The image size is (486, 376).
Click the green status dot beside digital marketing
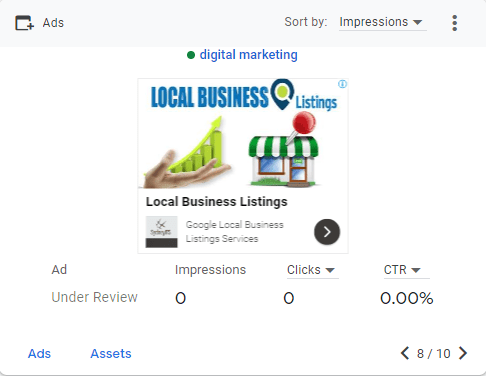point(191,55)
